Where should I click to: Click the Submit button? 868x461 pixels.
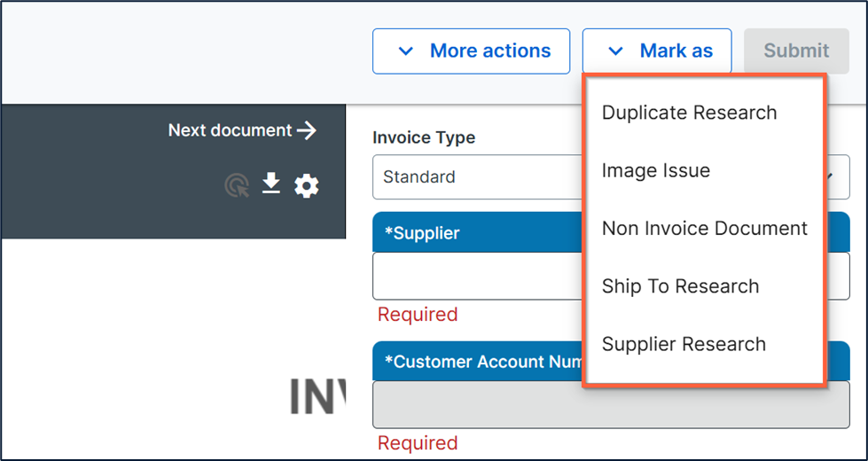click(x=796, y=51)
